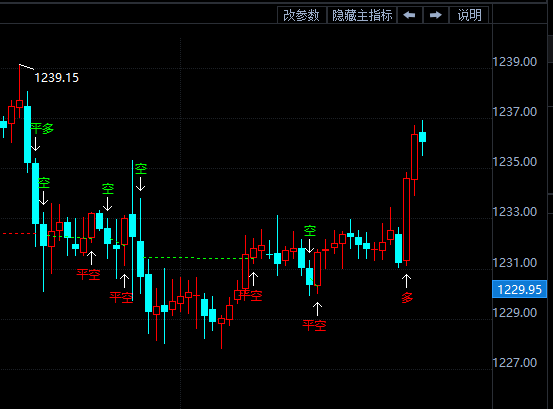Screen dimensions: 553x409
Task: Click the left arrow navigation icon
Action: tap(409, 15)
